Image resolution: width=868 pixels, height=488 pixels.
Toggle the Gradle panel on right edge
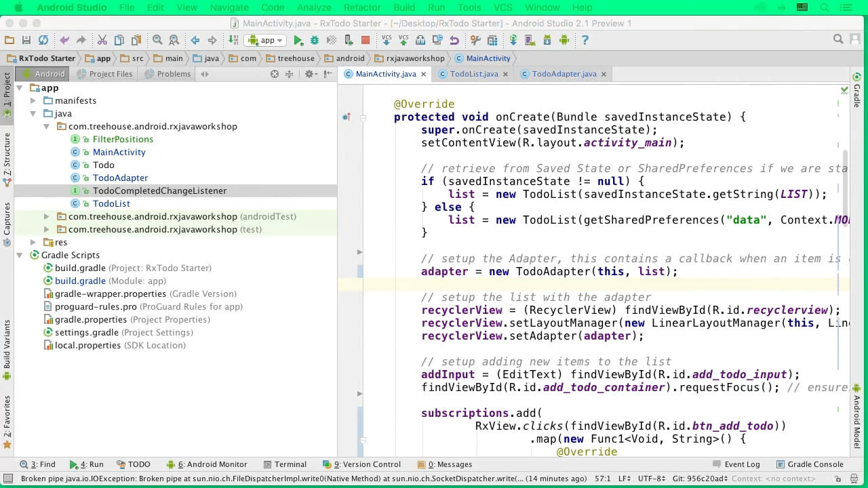coord(856,91)
